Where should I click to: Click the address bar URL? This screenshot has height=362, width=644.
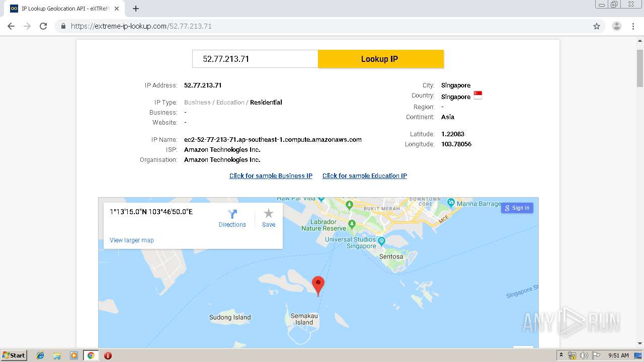click(141, 26)
